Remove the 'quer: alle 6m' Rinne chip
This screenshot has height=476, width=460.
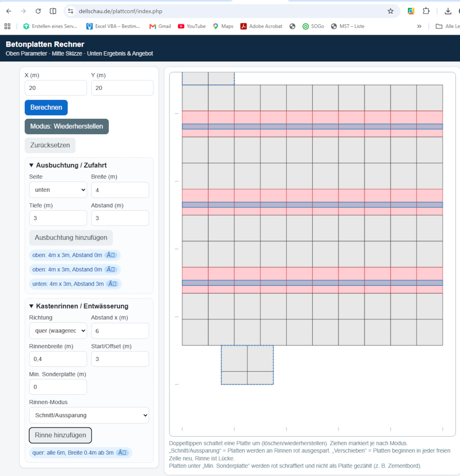(122, 453)
